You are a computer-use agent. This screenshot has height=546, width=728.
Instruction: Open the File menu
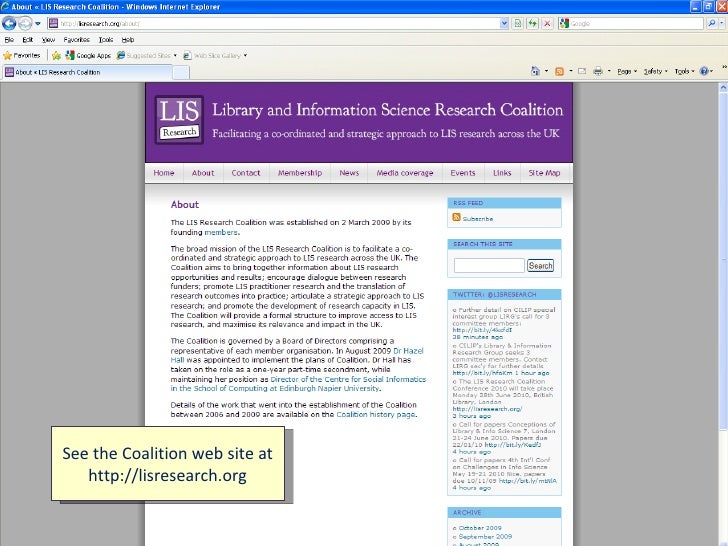[9, 40]
